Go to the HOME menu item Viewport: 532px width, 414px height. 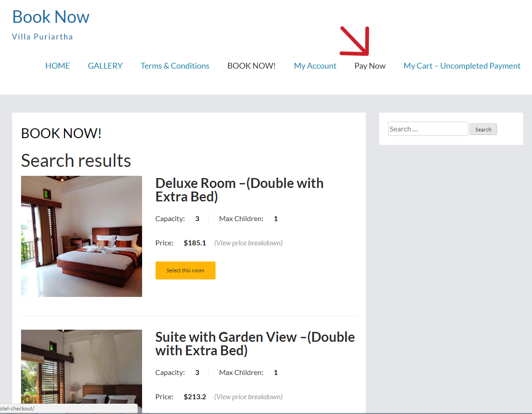(x=57, y=66)
